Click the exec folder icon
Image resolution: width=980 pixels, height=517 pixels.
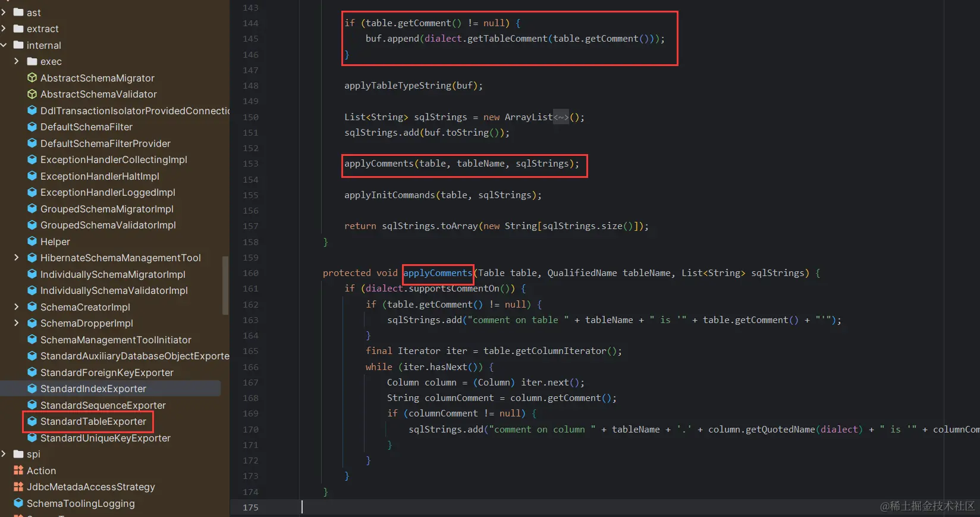32,61
